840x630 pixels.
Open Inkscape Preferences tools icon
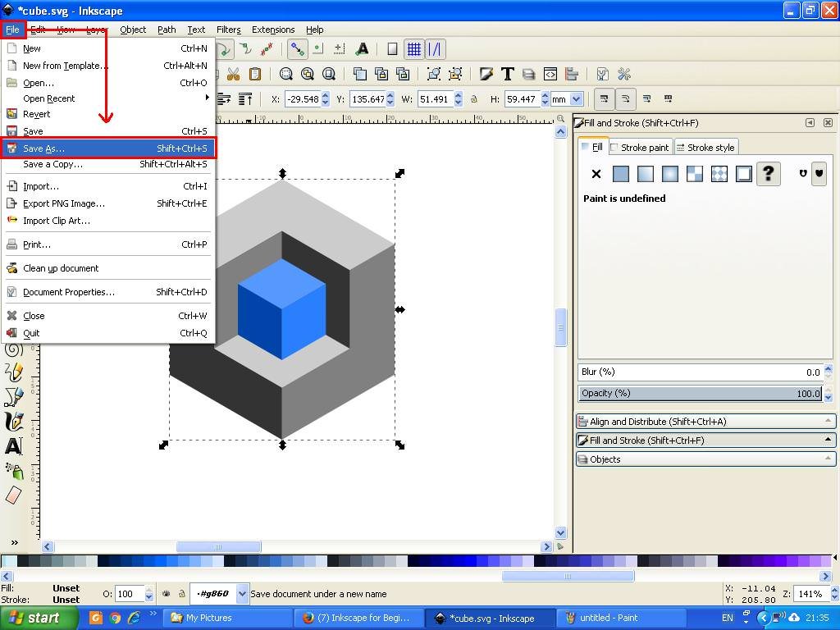tap(624, 74)
